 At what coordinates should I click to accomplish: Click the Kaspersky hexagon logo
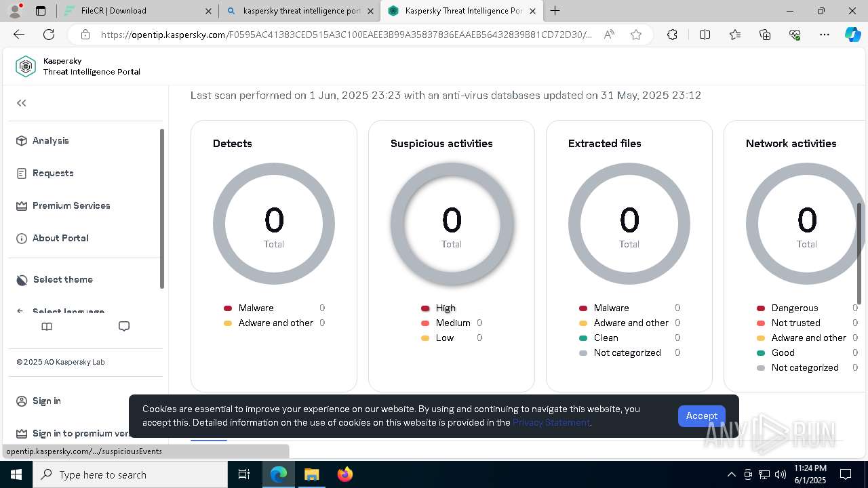click(26, 66)
